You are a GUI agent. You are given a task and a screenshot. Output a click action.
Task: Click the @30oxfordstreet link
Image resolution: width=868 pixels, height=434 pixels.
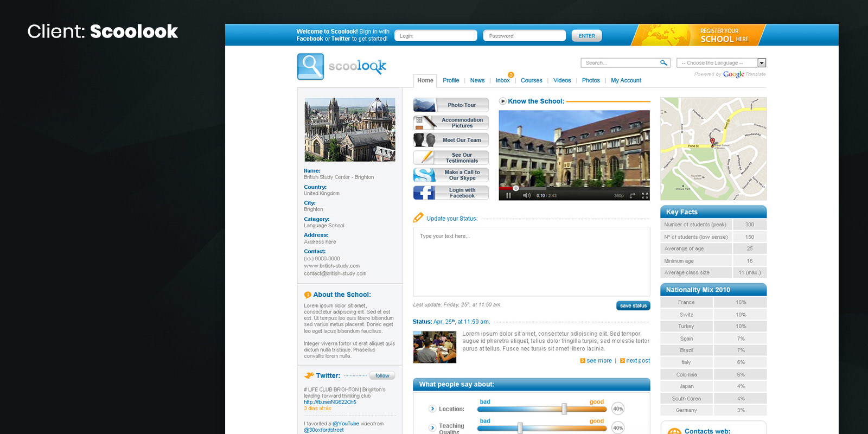click(324, 430)
